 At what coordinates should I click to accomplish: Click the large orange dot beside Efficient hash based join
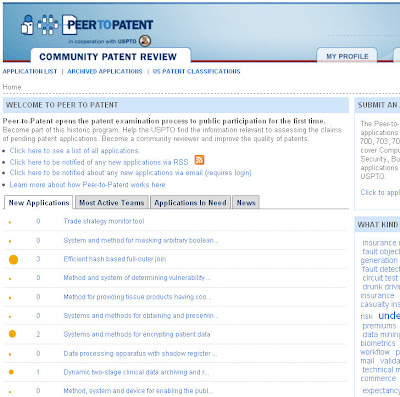pyautogui.click(x=13, y=259)
